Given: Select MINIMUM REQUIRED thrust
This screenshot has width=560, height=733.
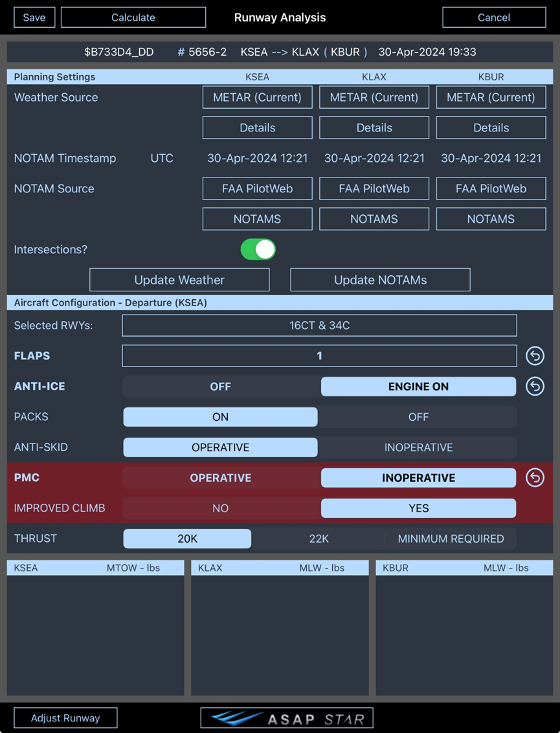Looking at the screenshot, I should click(x=451, y=539).
